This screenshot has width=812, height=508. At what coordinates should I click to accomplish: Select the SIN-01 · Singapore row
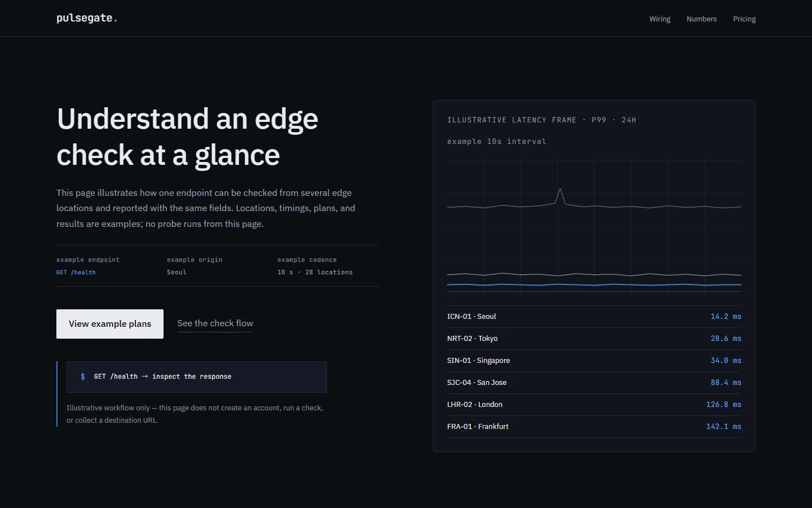pos(594,361)
